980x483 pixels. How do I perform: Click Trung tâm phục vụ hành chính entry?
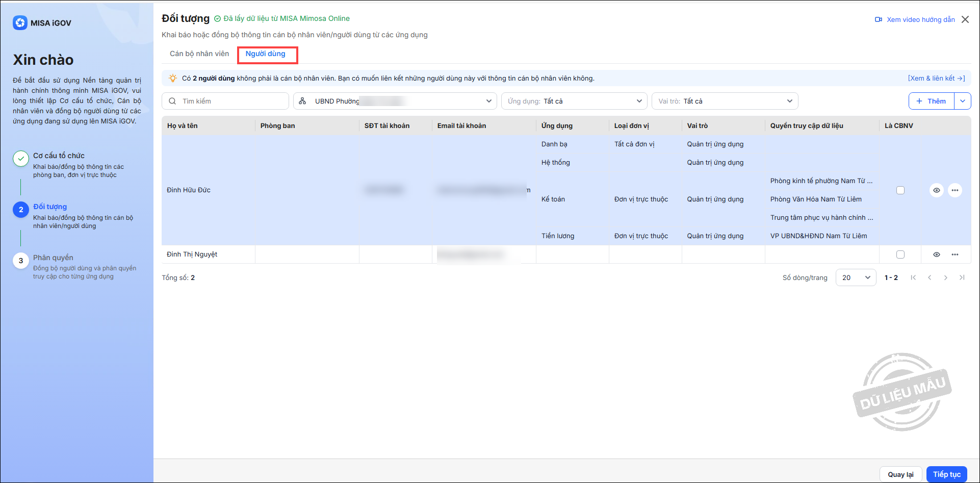[821, 218]
